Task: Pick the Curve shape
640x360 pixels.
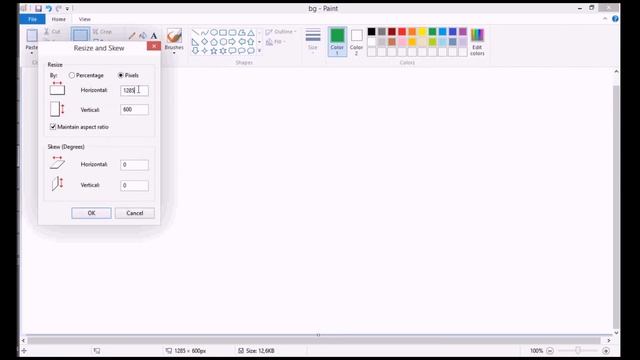Action: [x=204, y=33]
